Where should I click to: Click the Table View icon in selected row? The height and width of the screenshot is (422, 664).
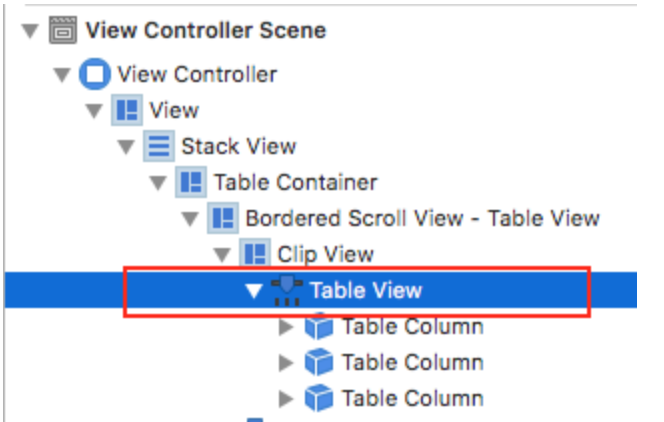click(x=287, y=291)
